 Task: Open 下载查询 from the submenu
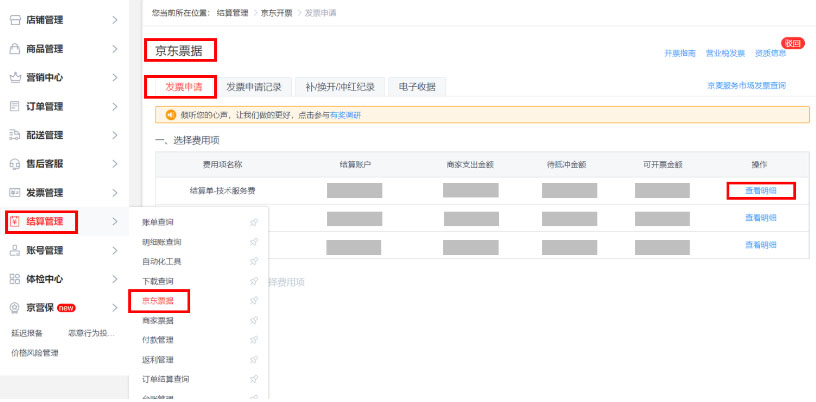tap(158, 281)
